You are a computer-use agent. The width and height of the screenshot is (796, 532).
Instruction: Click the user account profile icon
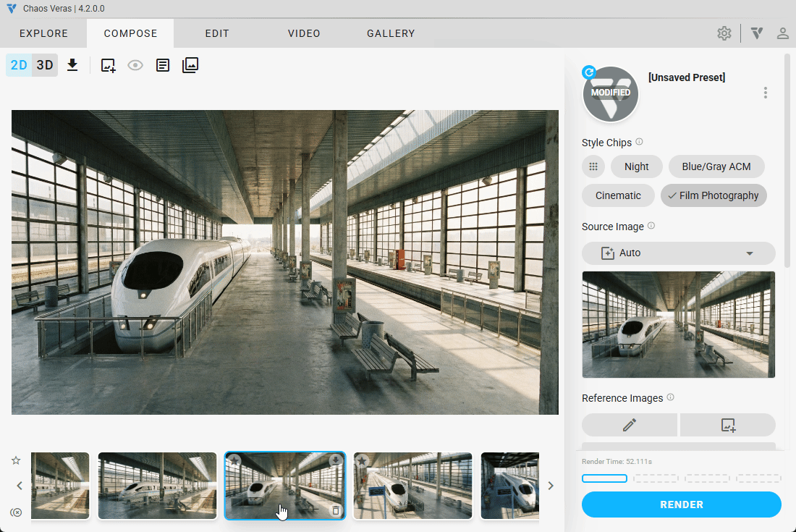(x=782, y=33)
